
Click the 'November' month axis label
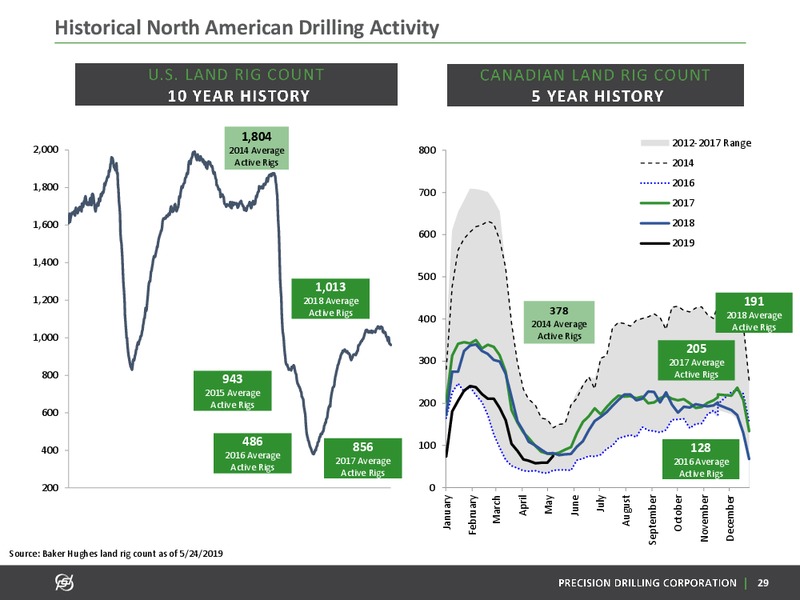(x=705, y=518)
